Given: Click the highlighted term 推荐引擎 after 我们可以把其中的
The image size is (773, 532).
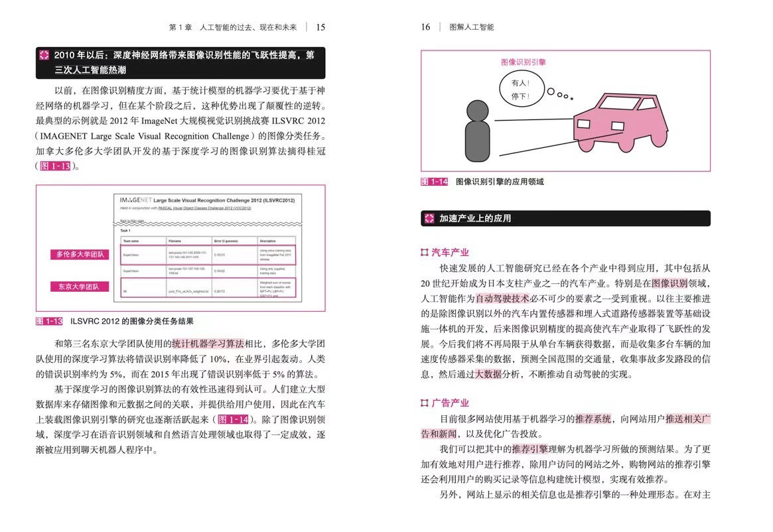Looking at the screenshot, I should tap(530, 449).
